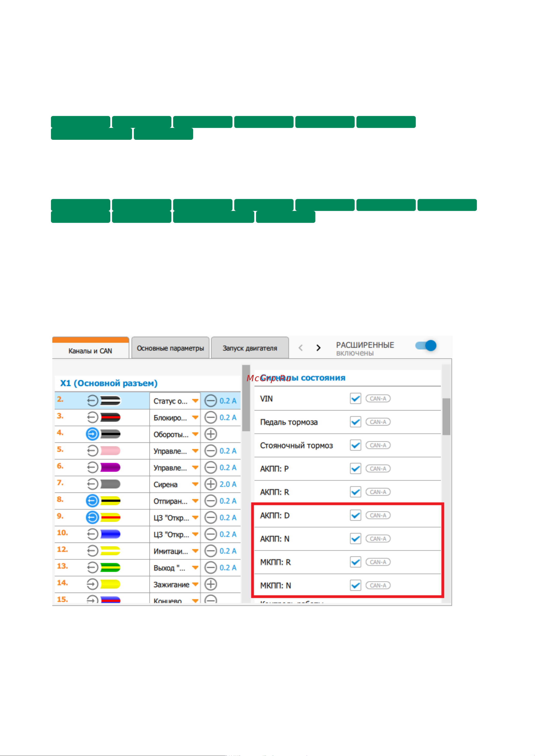Select blue wire on channel 10

(111, 534)
